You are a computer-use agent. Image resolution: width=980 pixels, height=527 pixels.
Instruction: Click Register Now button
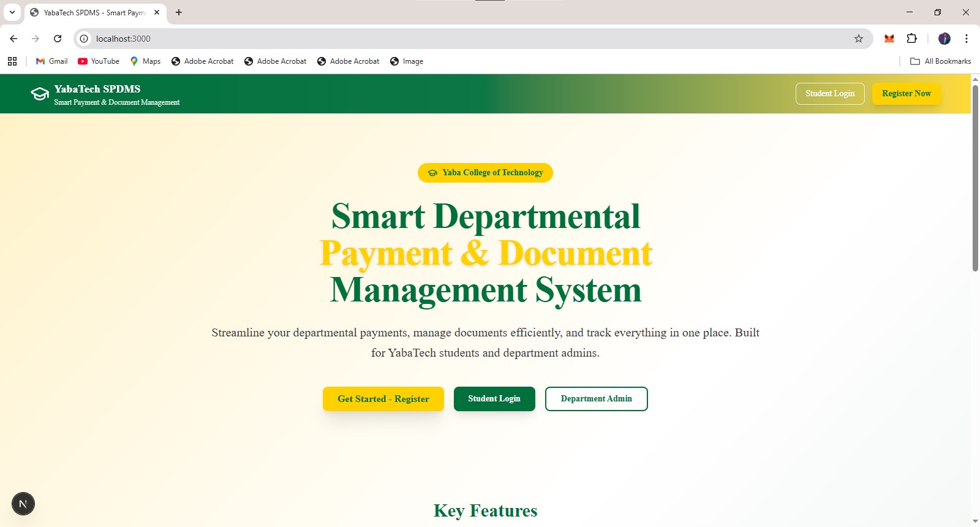click(x=907, y=94)
